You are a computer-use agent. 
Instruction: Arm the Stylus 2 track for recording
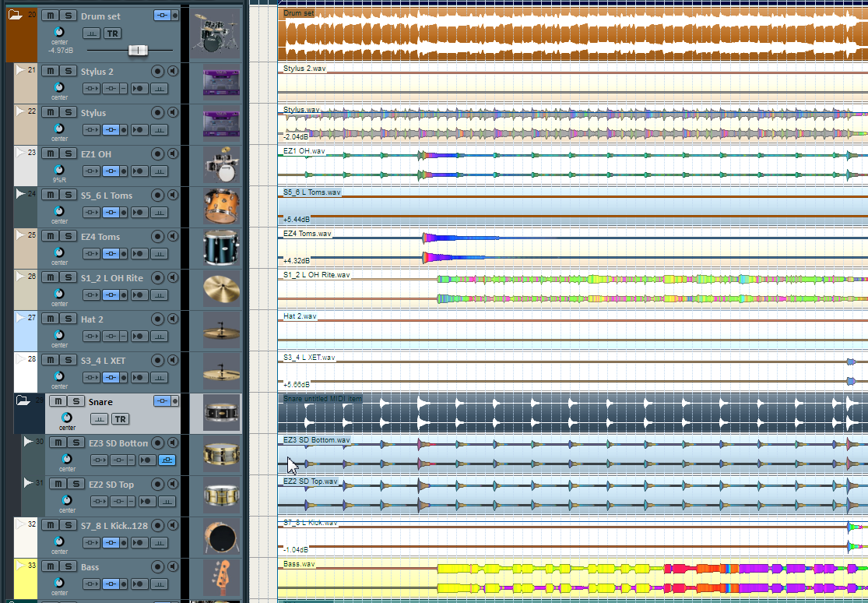[158, 71]
